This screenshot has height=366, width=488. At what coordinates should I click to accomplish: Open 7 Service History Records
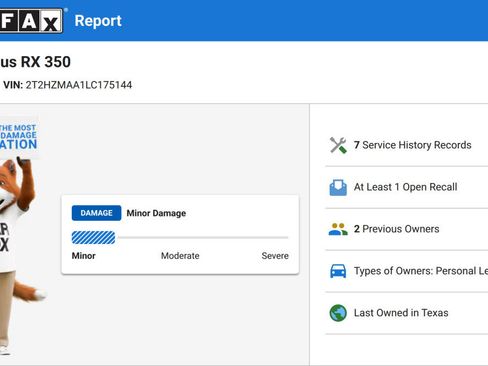click(x=412, y=145)
